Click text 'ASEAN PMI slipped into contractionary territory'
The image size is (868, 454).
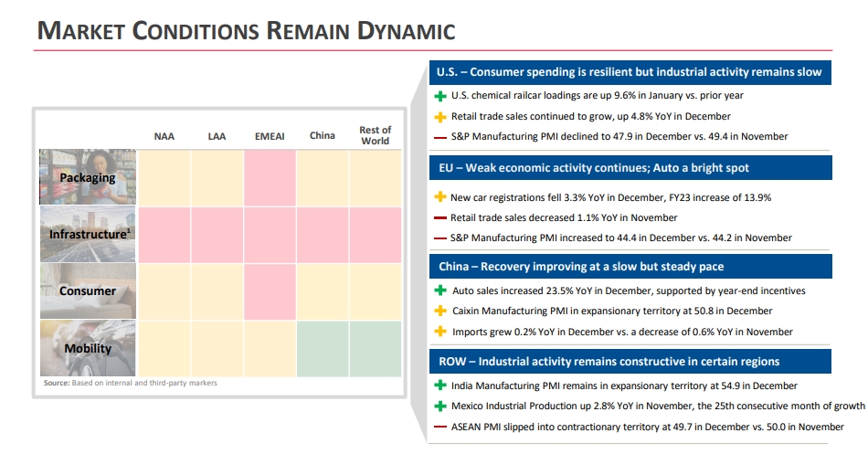click(x=555, y=427)
